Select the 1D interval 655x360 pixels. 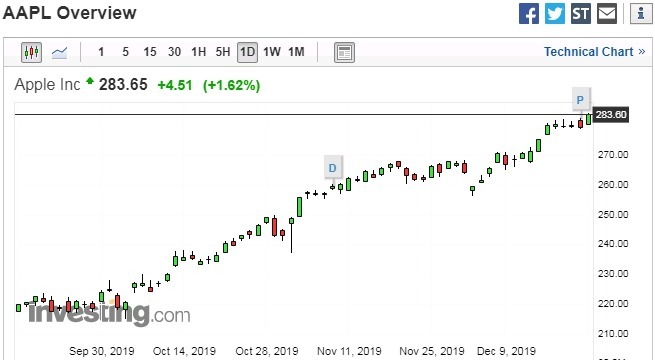[247, 52]
